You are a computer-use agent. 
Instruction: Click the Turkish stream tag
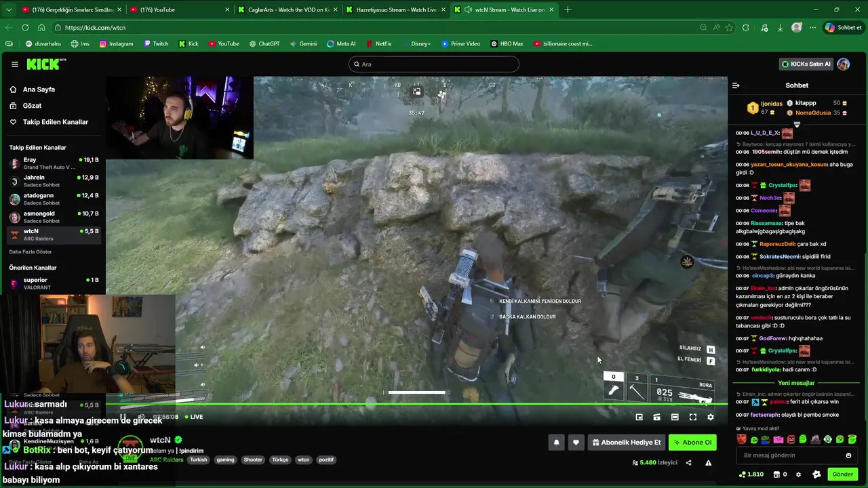pyautogui.click(x=199, y=460)
